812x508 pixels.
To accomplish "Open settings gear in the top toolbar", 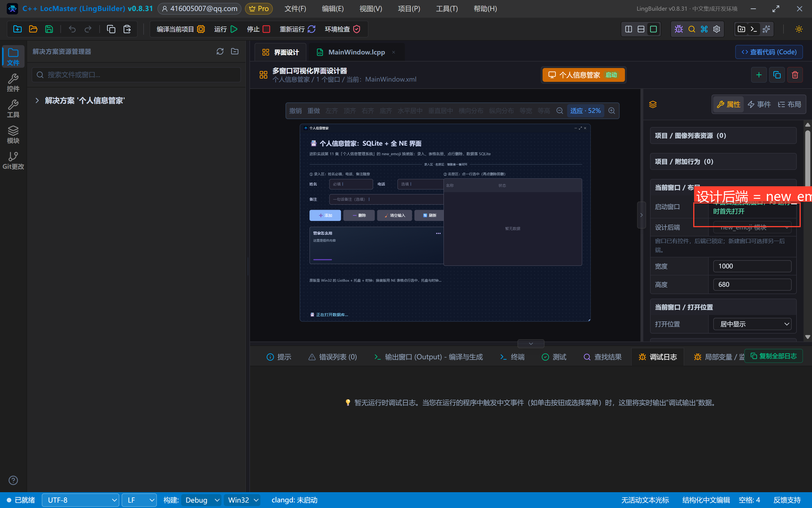I will coord(717,29).
